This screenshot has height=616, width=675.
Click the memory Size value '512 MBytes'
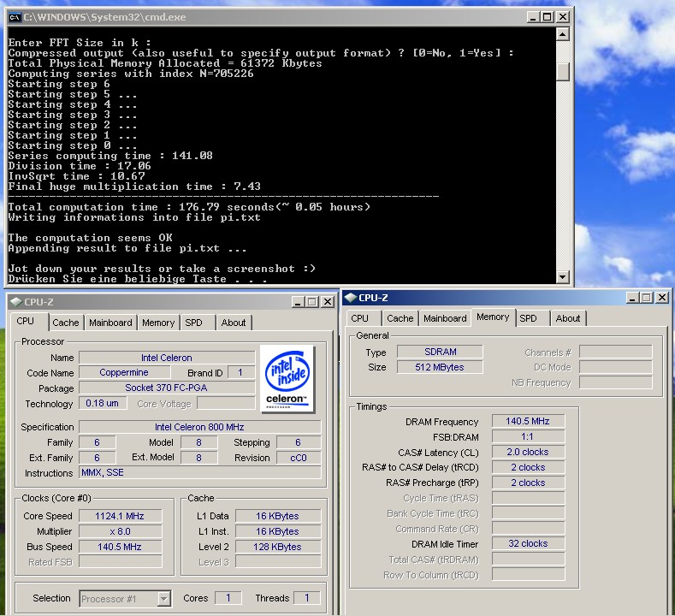[x=440, y=367]
